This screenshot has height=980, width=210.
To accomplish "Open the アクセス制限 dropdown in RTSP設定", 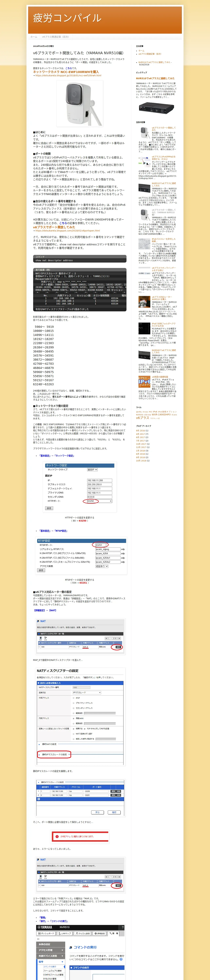I will (x=102, y=566).
